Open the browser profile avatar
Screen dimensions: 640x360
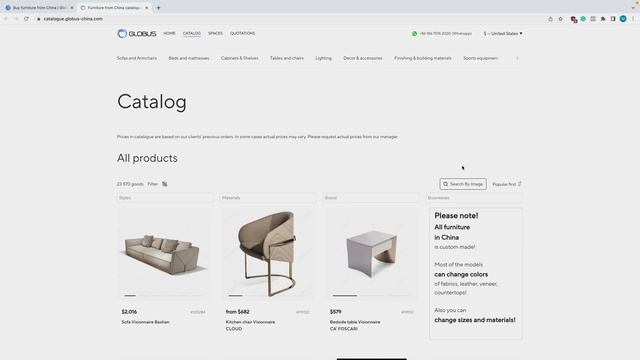623,19
